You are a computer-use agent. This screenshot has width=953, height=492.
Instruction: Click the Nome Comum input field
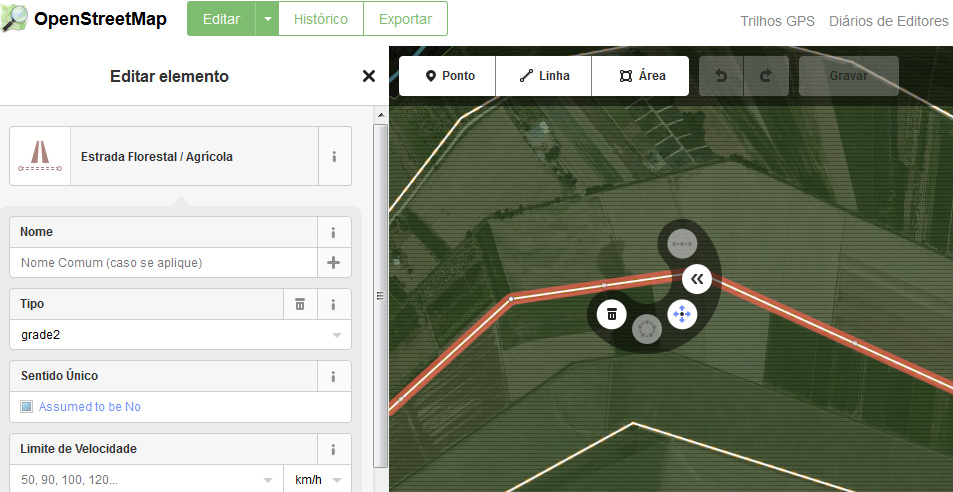pyautogui.click(x=163, y=262)
